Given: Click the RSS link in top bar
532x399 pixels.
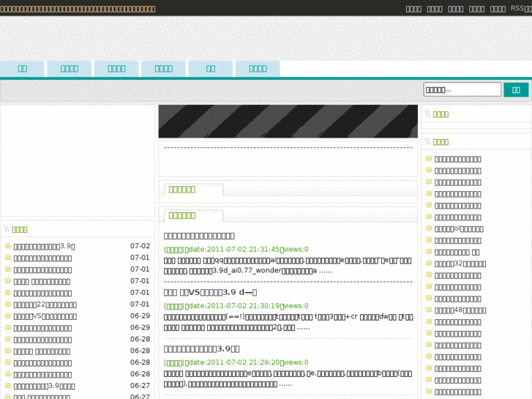Looking at the screenshot, I should click(x=520, y=8).
